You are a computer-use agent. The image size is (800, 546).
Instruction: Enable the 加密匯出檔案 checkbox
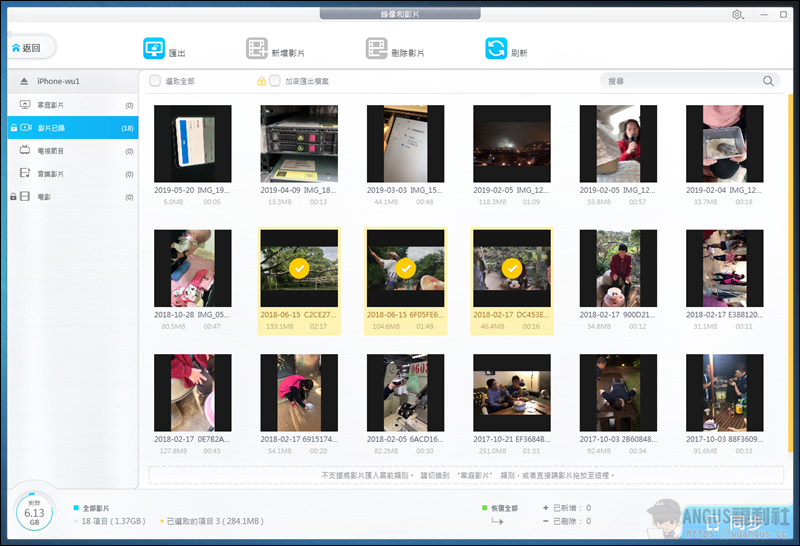click(x=274, y=81)
